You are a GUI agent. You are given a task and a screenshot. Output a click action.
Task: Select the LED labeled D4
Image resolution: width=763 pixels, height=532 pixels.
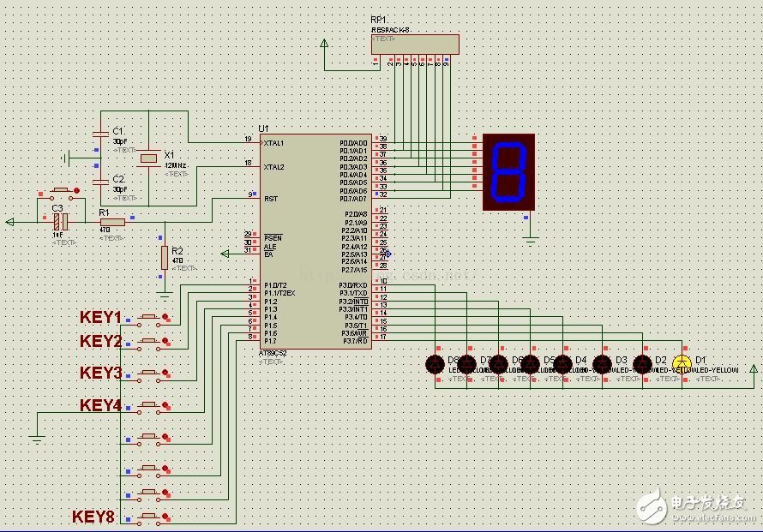point(562,364)
